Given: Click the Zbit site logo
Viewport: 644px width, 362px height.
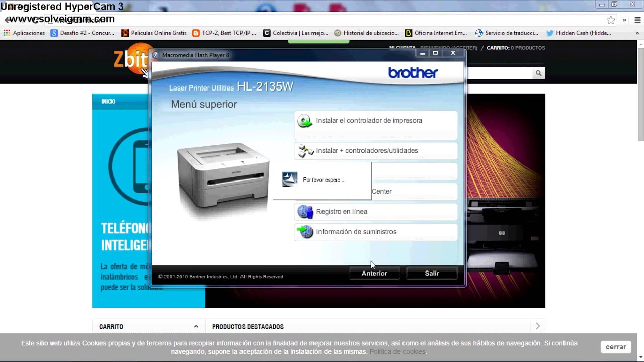Looking at the screenshot, I should (132, 60).
